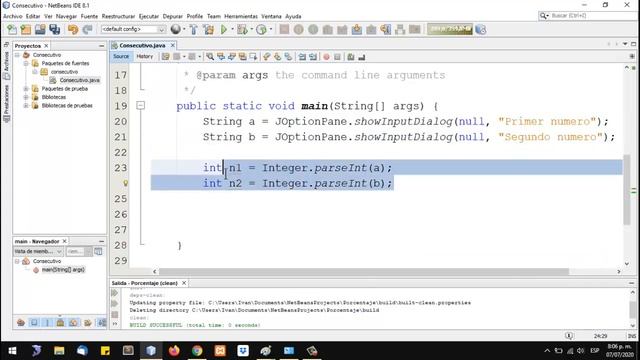The image size is (640, 360).
Task: Minimize the Proyectos panel
Action: click(101, 46)
